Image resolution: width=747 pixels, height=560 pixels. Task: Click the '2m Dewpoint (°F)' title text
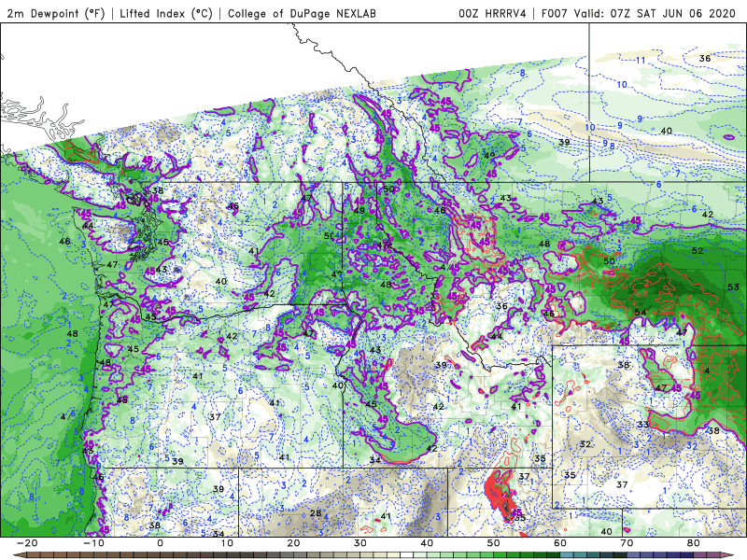pyautogui.click(x=56, y=13)
